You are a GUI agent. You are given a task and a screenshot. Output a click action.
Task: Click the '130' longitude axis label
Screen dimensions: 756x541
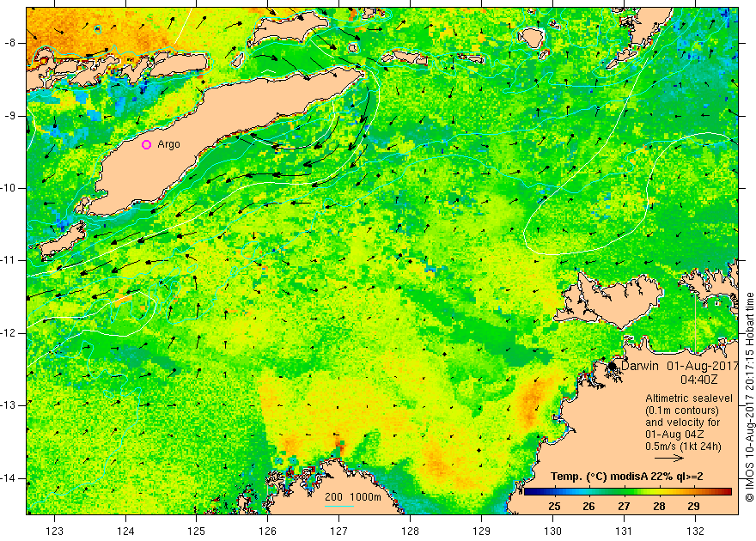(x=552, y=532)
